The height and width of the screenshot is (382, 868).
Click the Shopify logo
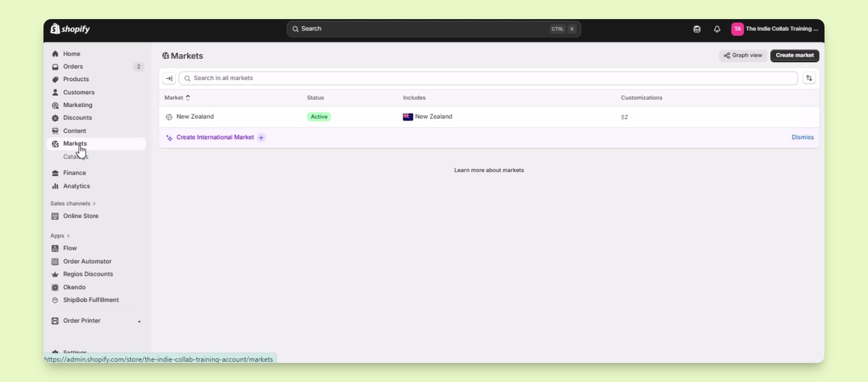[x=70, y=29]
